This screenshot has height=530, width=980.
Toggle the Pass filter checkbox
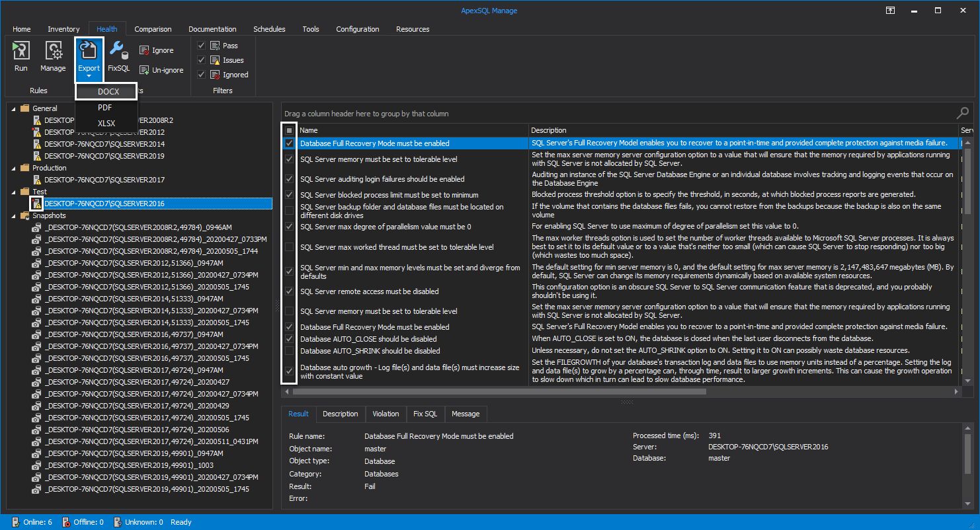pos(202,46)
